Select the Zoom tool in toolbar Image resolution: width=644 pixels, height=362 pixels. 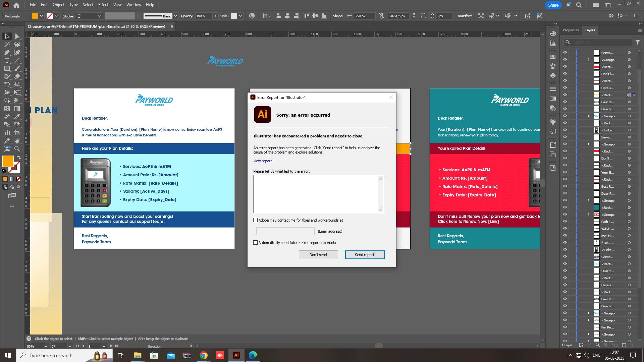point(17,149)
